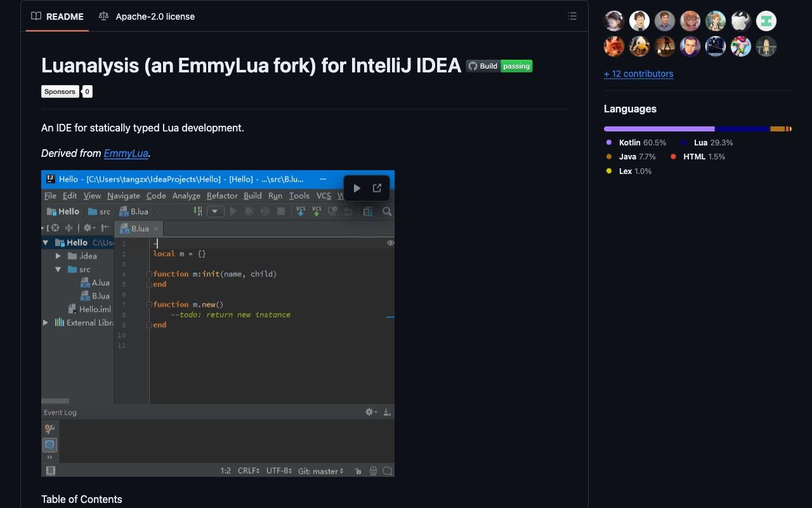Click the scroll-from-source target icon in project panel
This screenshot has width=812, height=508.
coord(55,228)
